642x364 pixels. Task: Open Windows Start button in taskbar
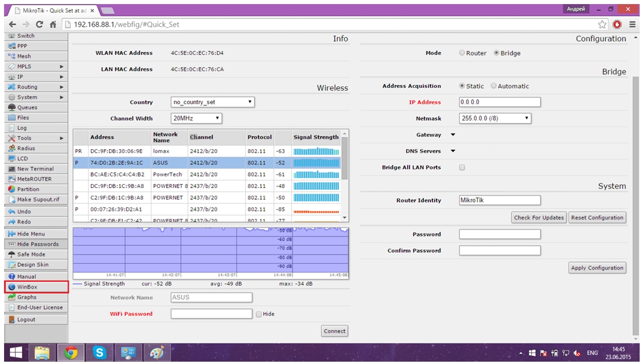coord(16,352)
